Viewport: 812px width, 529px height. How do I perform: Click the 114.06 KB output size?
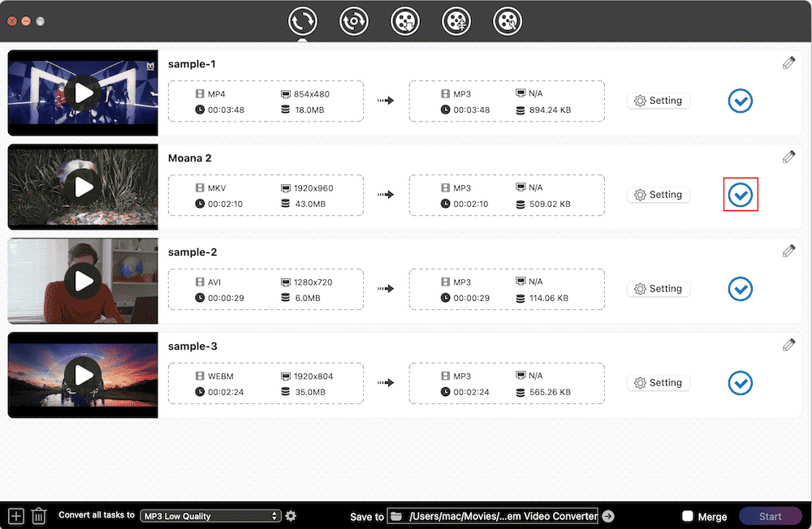[x=549, y=298]
